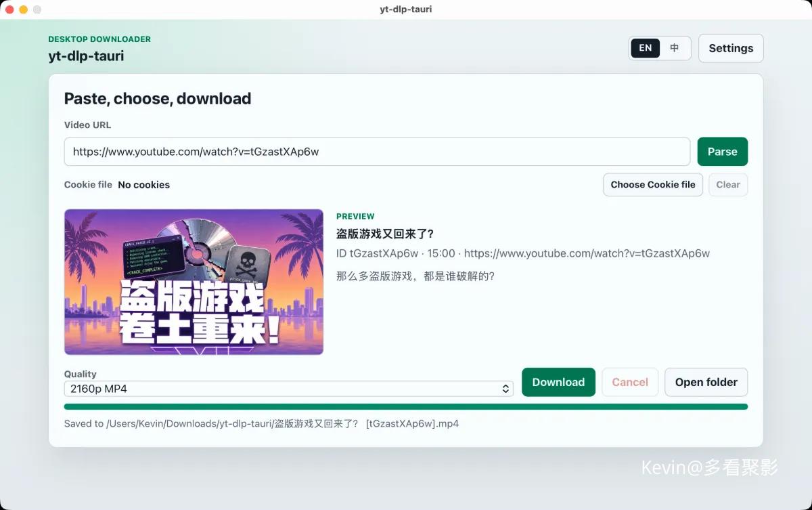Click the Open folder button
This screenshot has height=510, width=812.
pos(706,382)
